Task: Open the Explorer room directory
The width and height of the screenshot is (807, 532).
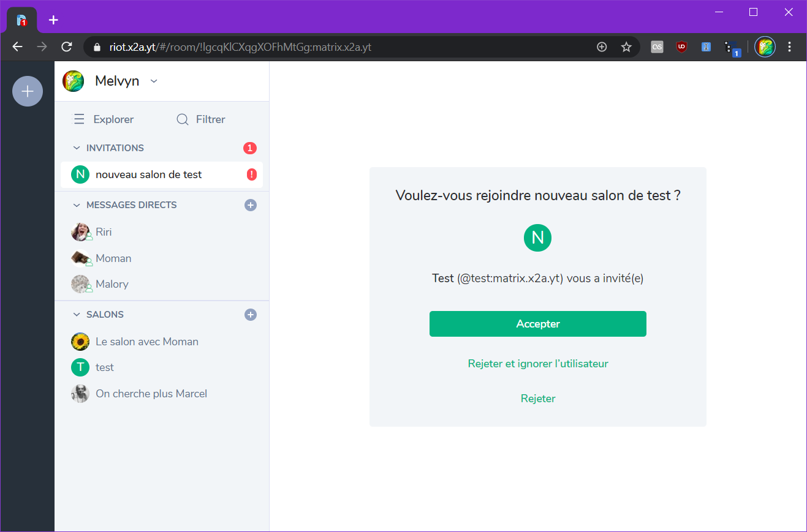Action: coord(104,119)
